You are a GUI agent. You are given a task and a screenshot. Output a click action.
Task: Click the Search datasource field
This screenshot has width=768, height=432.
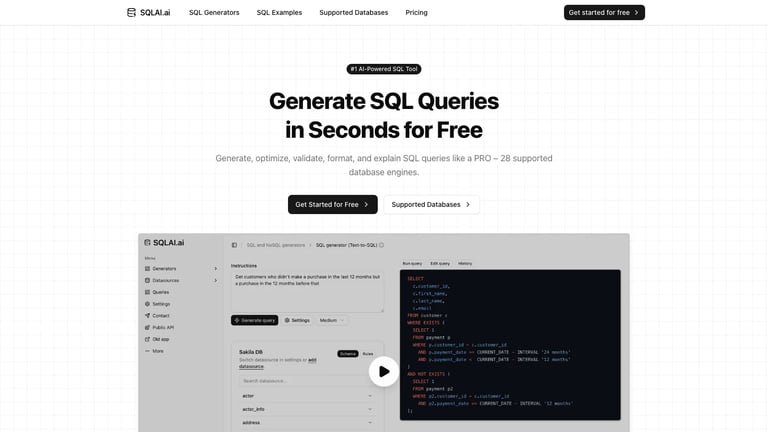click(x=307, y=381)
